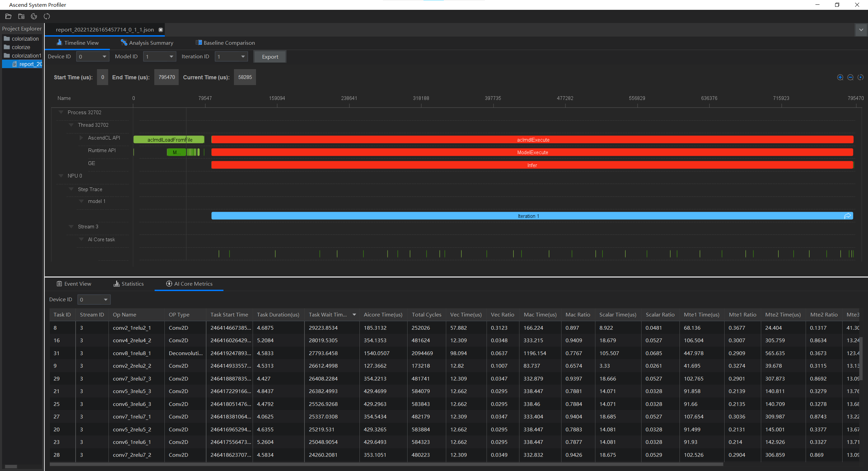
Task: Collapse the NPU 0 row
Action: (x=61, y=176)
